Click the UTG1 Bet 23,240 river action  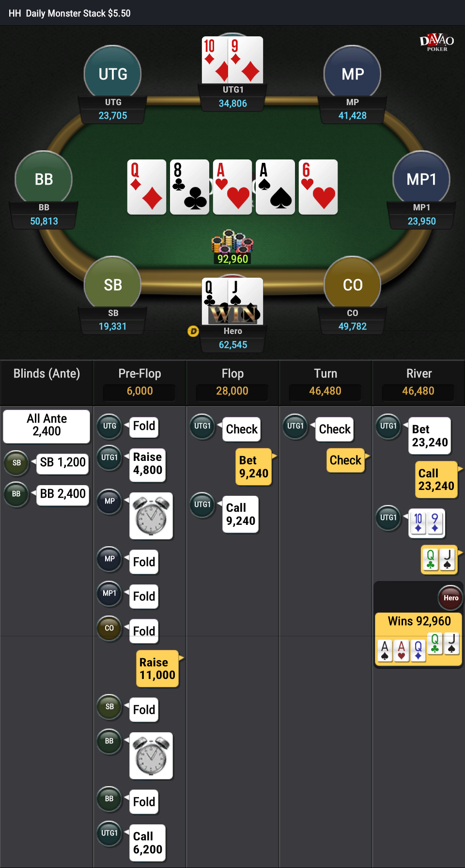pos(430,436)
